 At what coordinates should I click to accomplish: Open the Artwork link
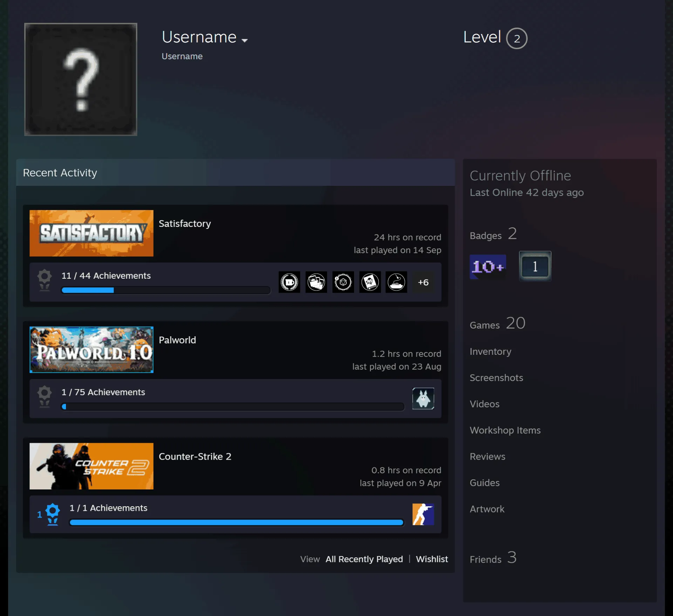click(x=487, y=509)
